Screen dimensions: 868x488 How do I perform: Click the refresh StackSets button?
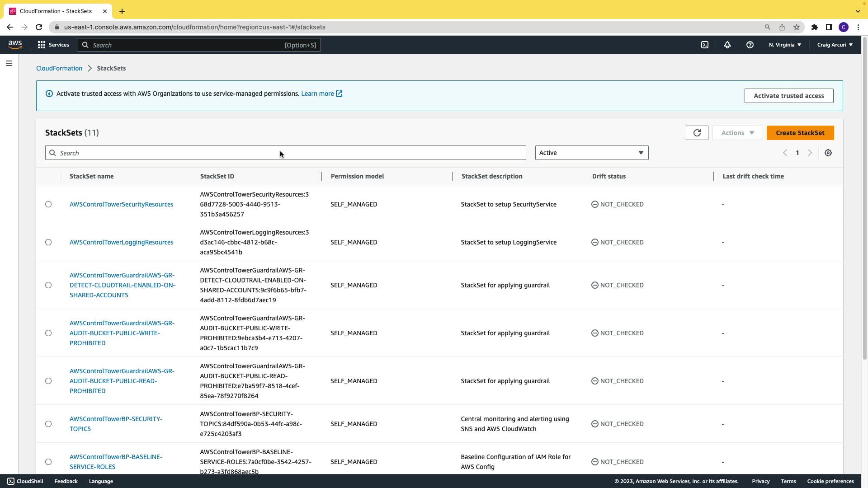[x=697, y=133]
